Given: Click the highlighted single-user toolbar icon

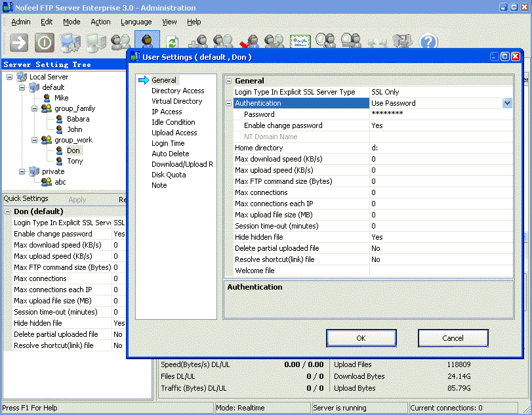Looking at the screenshot, I should click(x=147, y=40).
